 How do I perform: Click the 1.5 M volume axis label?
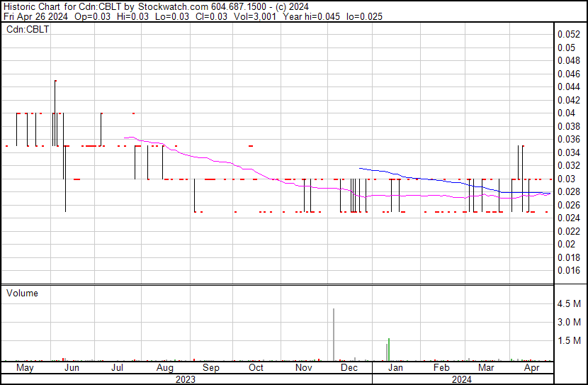(569, 341)
